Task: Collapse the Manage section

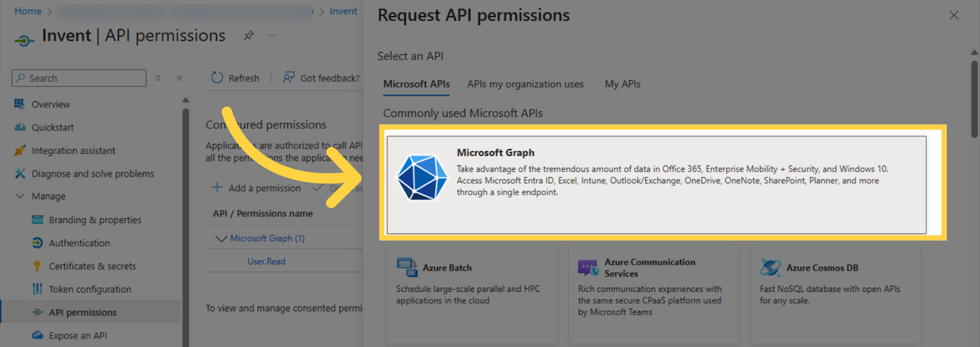Action: coord(20,196)
